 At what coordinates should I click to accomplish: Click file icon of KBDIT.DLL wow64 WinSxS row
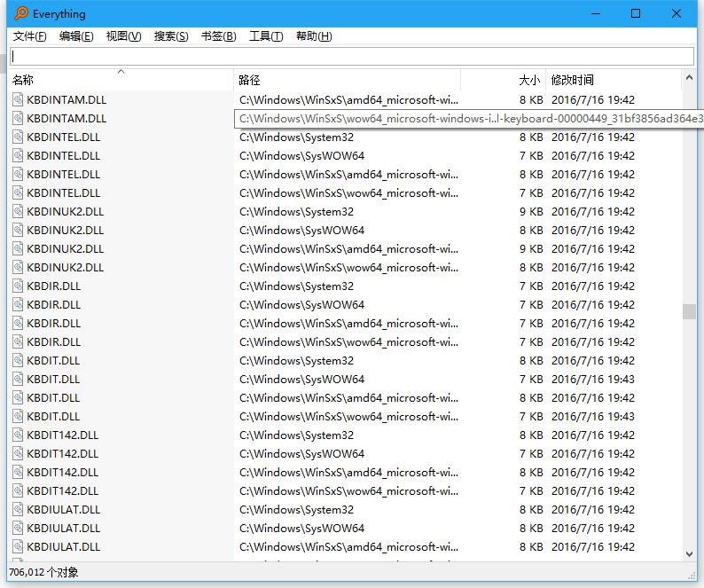point(18,417)
